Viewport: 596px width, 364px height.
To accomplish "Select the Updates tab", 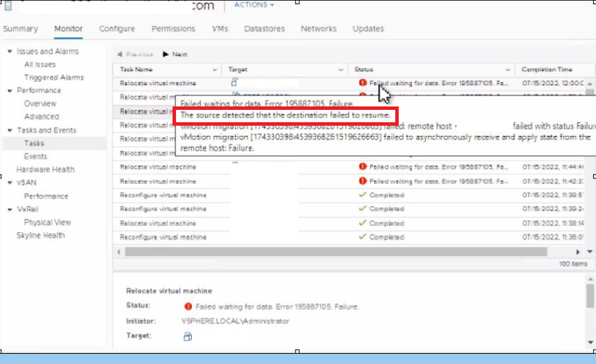I will [x=368, y=29].
